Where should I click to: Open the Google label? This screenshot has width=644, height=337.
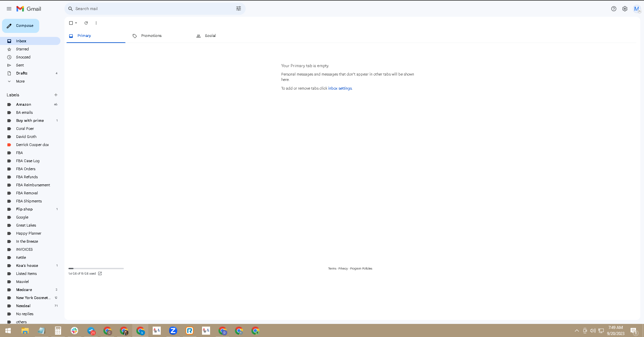click(x=30, y=217)
